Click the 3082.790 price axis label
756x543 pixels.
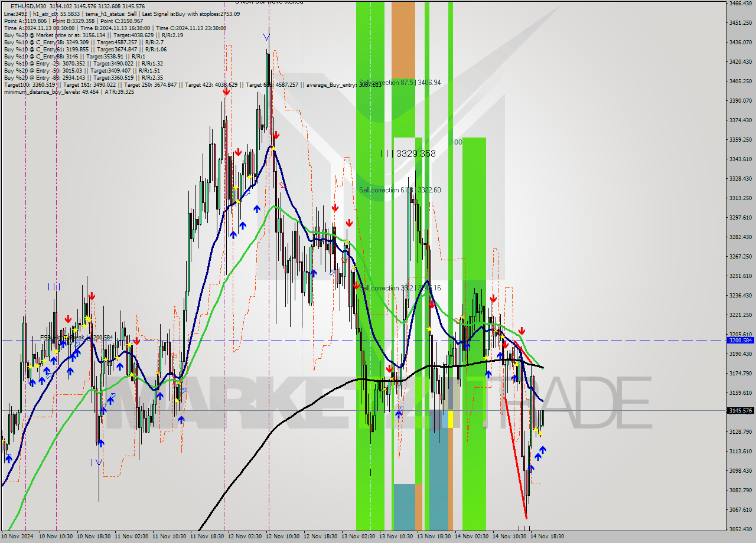coord(740,490)
